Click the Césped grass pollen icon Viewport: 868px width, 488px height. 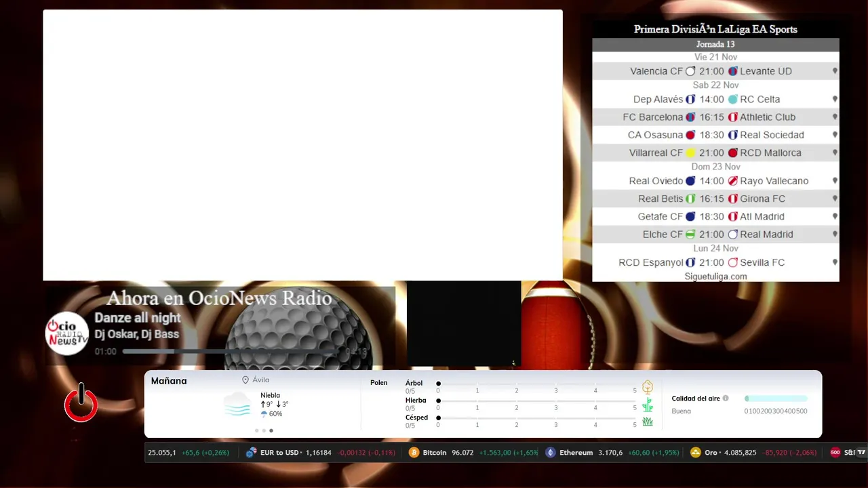[648, 422]
